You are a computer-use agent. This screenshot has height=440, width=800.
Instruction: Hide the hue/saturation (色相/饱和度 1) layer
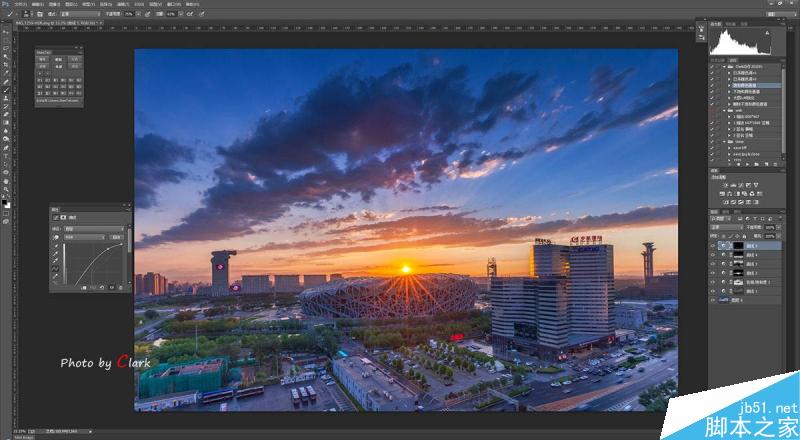(713, 282)
